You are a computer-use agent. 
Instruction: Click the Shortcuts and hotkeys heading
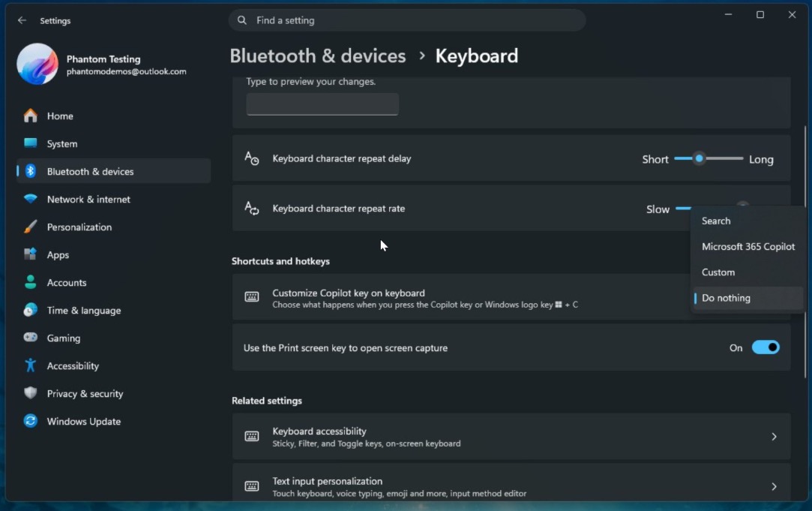(x=280, y=261)
